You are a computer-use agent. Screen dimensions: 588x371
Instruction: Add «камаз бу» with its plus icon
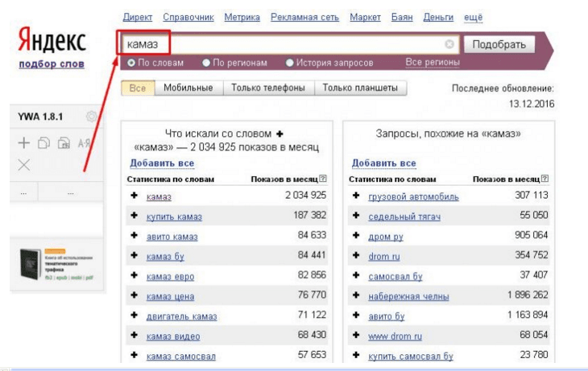(x=135, y=255)
